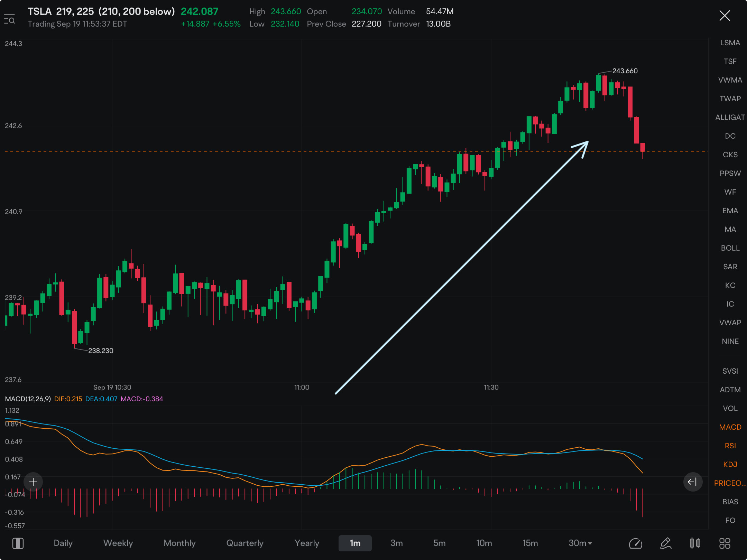
Task: Enable the BOLL overlay
Action: pyautogui.click(x=730, y=248)
